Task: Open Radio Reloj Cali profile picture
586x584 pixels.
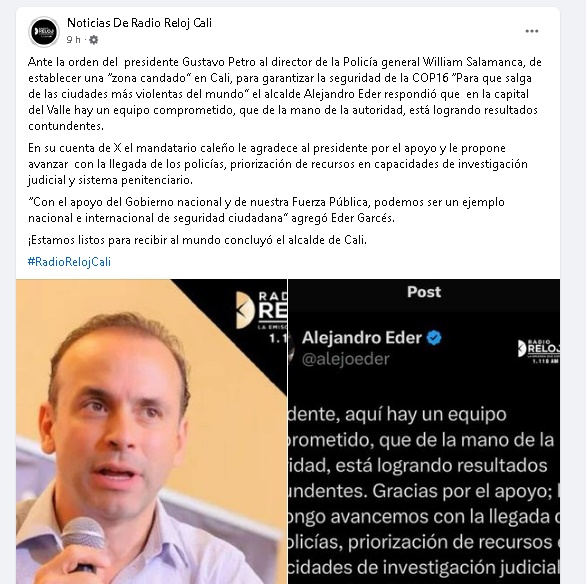Action: pos(44,32)
